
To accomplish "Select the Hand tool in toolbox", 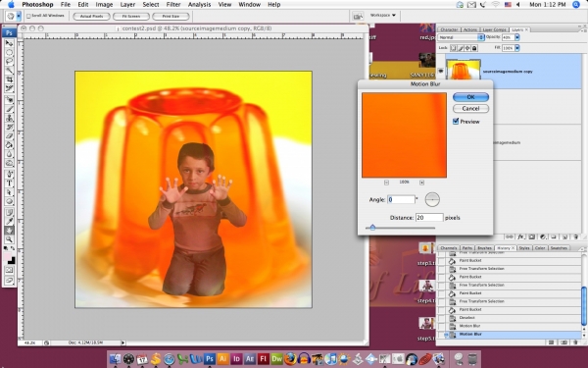I will 9,231.
